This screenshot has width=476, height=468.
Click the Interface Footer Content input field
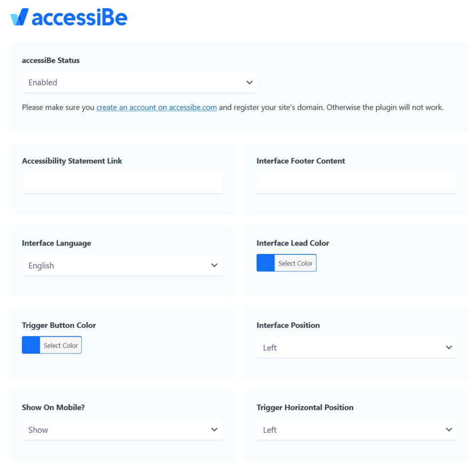point(357,182)
